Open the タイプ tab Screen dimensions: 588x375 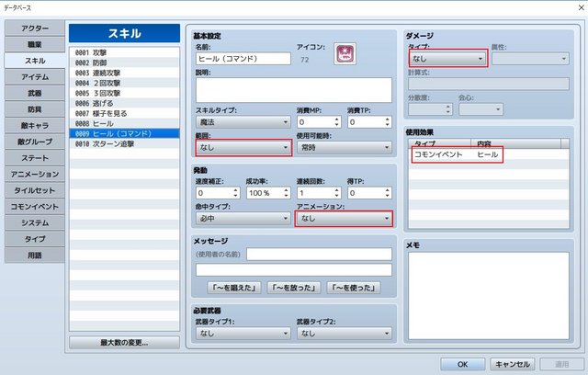pos(35,238)
